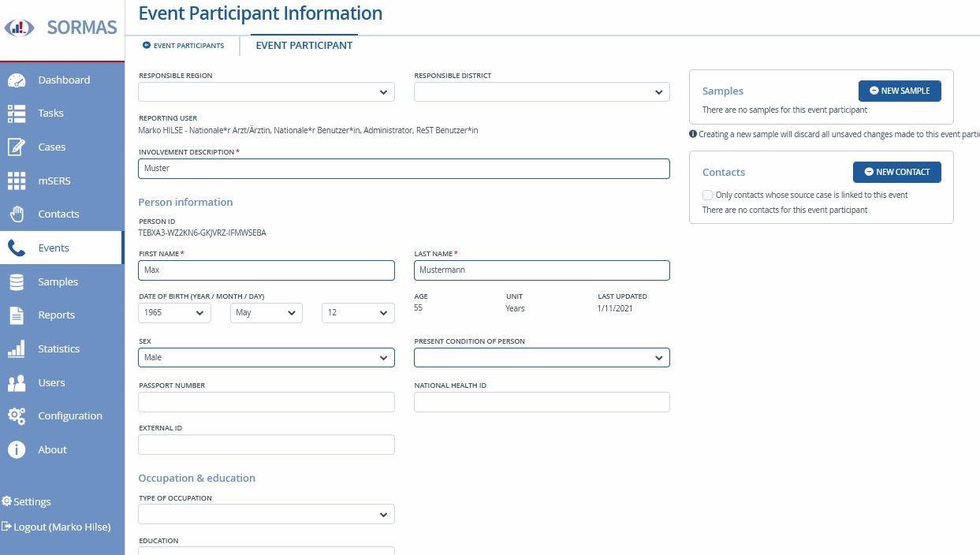Change the birth month dropdown showing May

[266, 313]
